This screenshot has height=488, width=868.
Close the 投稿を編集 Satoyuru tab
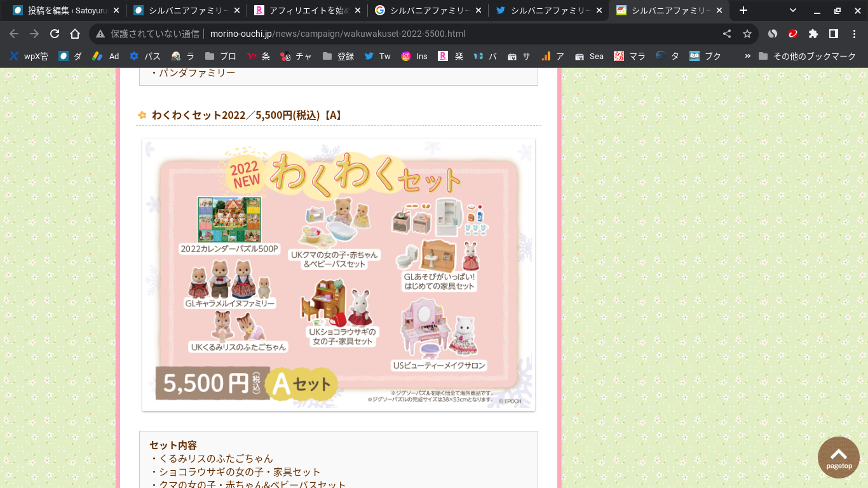(x=116, y=10)
